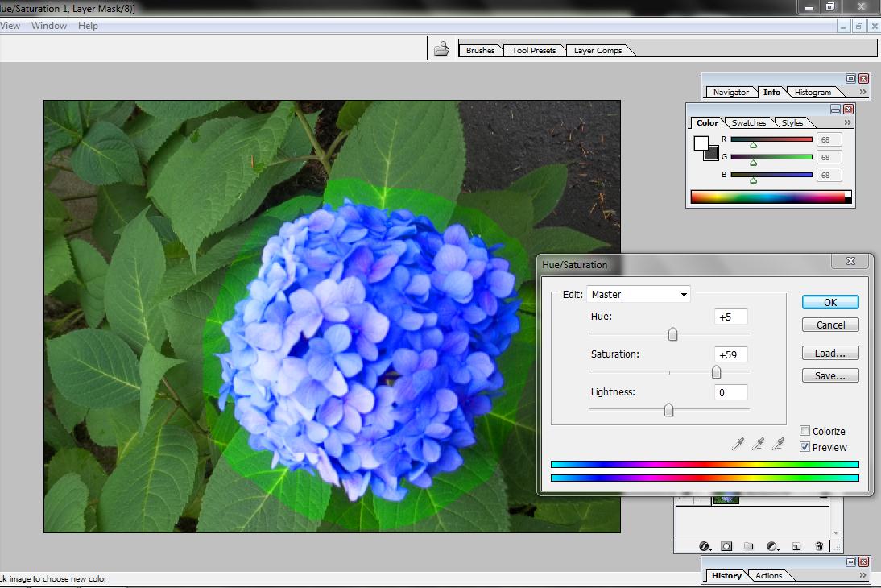Click the blue hydrangea flower in the image

pyautogui.click(x=368, y=349)
